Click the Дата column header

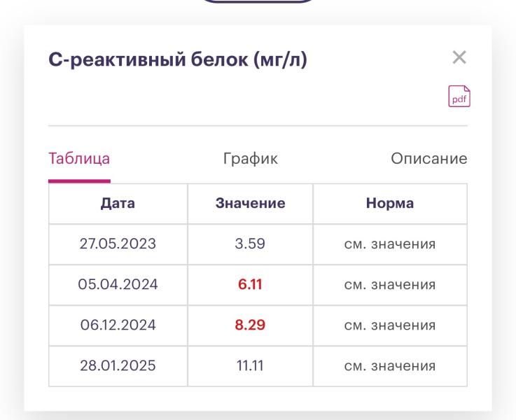coord(118,203)
